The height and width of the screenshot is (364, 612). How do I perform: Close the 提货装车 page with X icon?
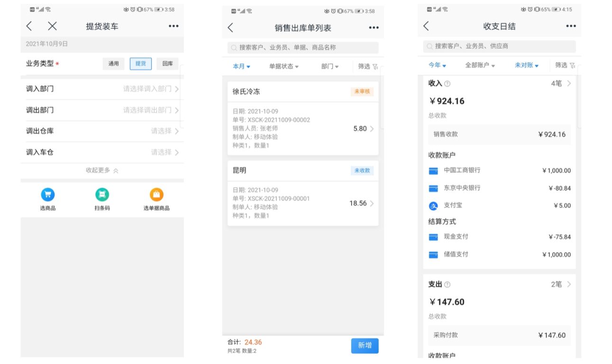pos(52,26)
